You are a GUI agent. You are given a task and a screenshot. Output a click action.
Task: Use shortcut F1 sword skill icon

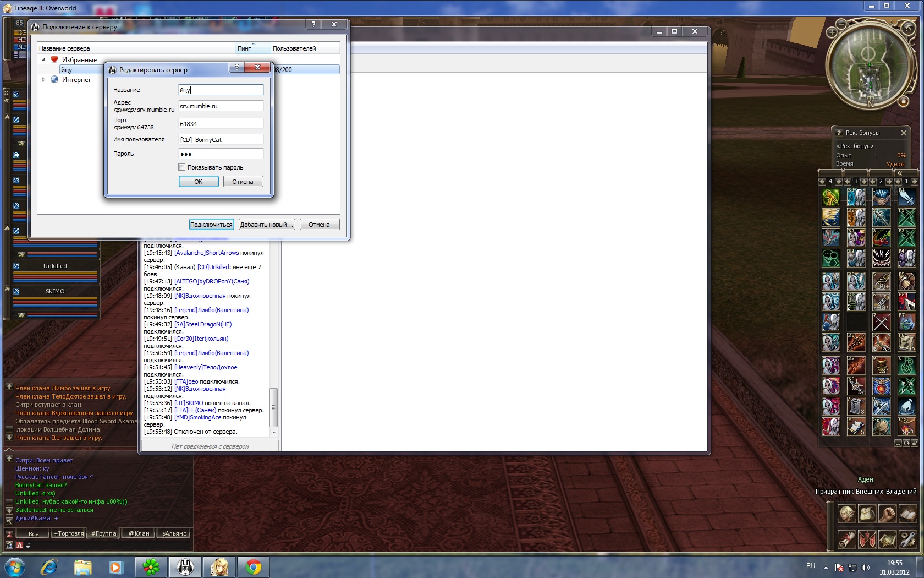[x=906, y=197]
